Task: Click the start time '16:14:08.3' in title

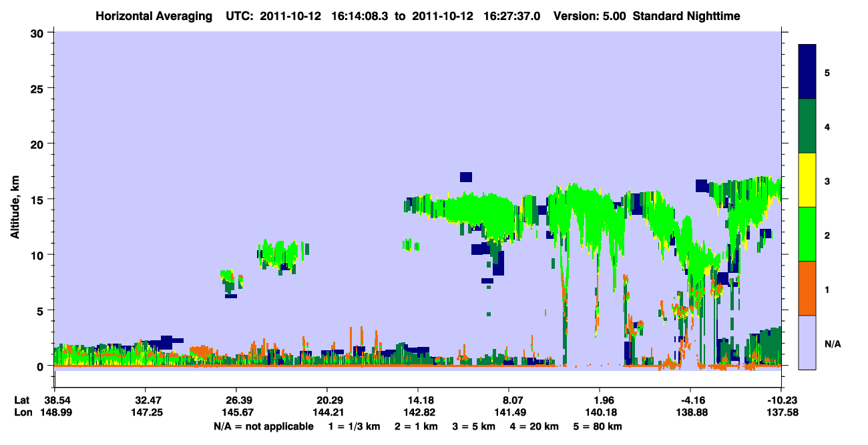Action: click(x=361, y=15)
